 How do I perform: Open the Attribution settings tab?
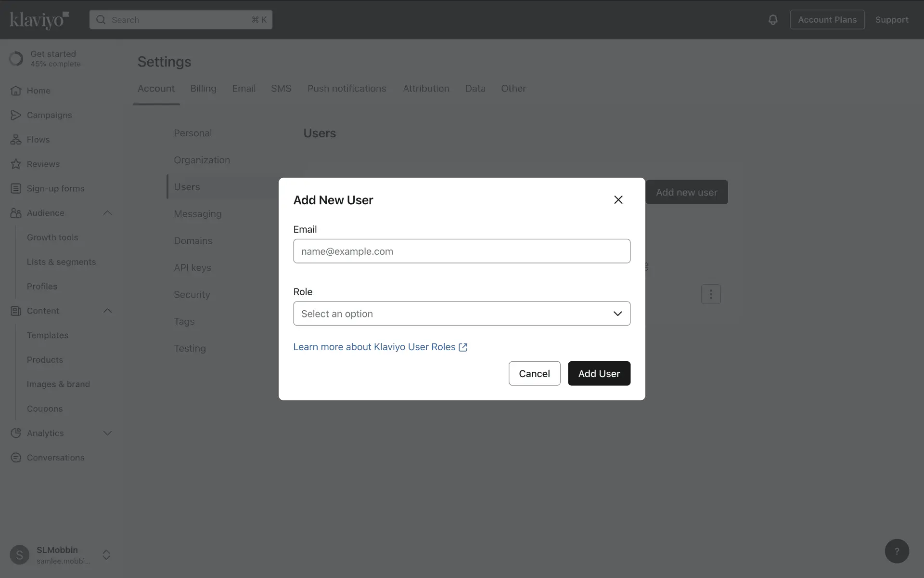coord(426,89)
